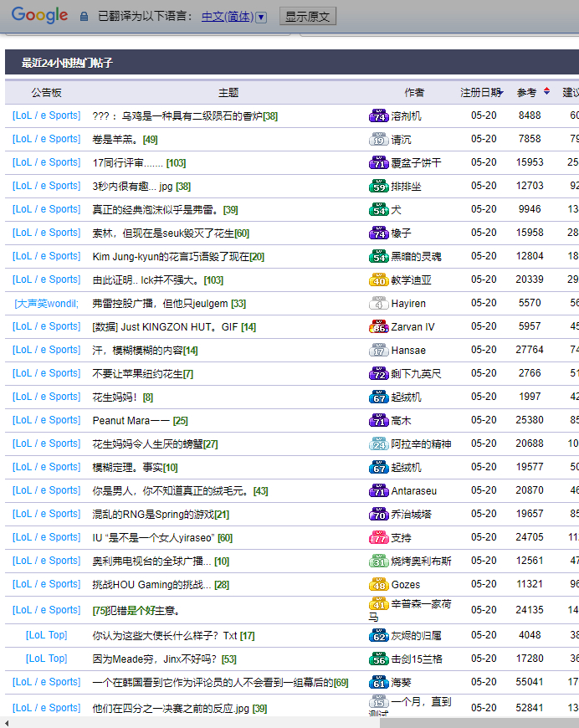This screenshot has width=579, height=728.
Task: Click the 主题 column header
Action: click(x=228, y=92)
